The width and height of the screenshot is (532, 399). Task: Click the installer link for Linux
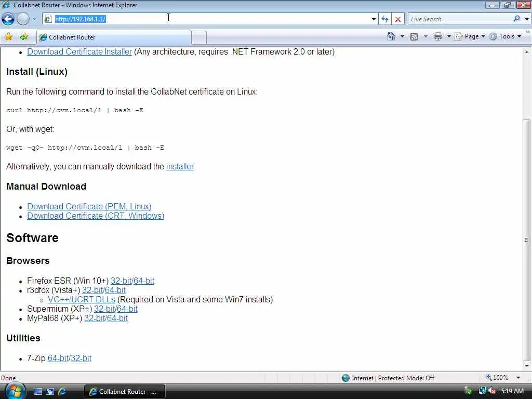(180, 167)
